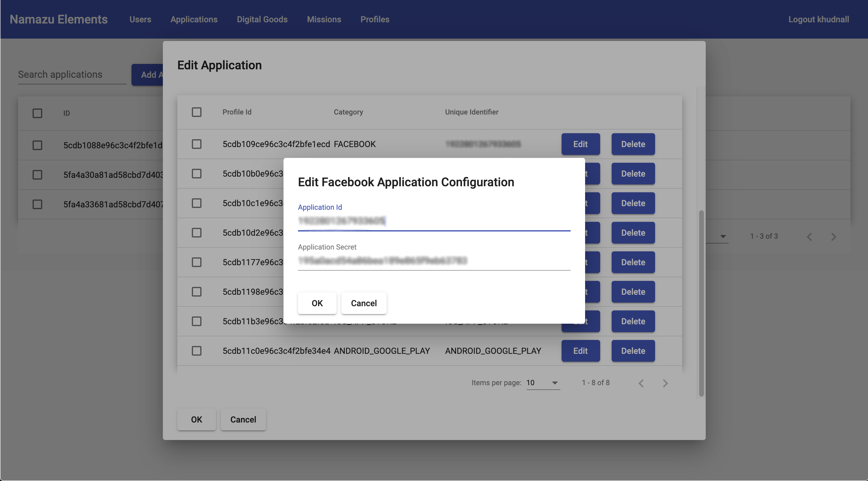Check the 5cdb10c1e96c3 row checkbox
This screenshot has width=868, height=481.
click(x=196, y=203)
